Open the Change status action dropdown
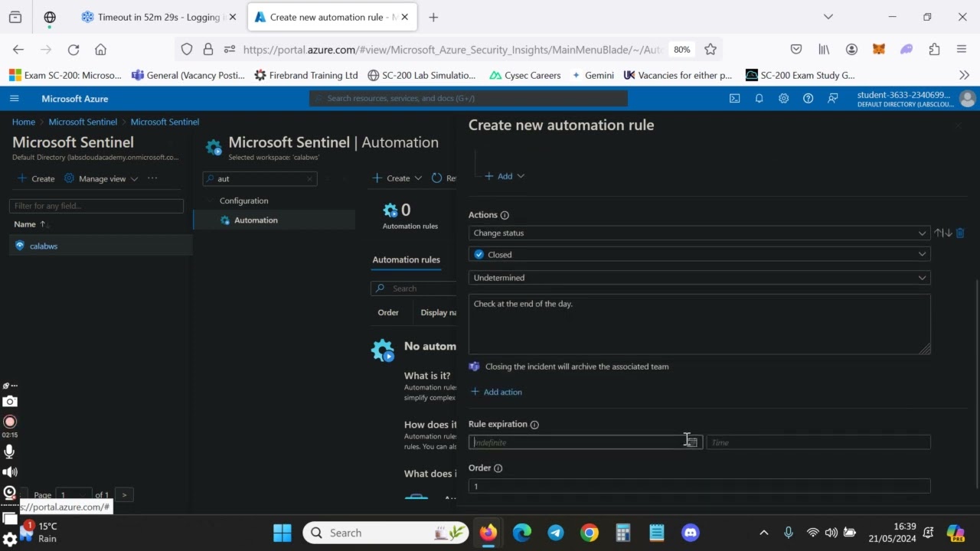The height and width of the screenshot is (551, 980). (x=699, y=233)
